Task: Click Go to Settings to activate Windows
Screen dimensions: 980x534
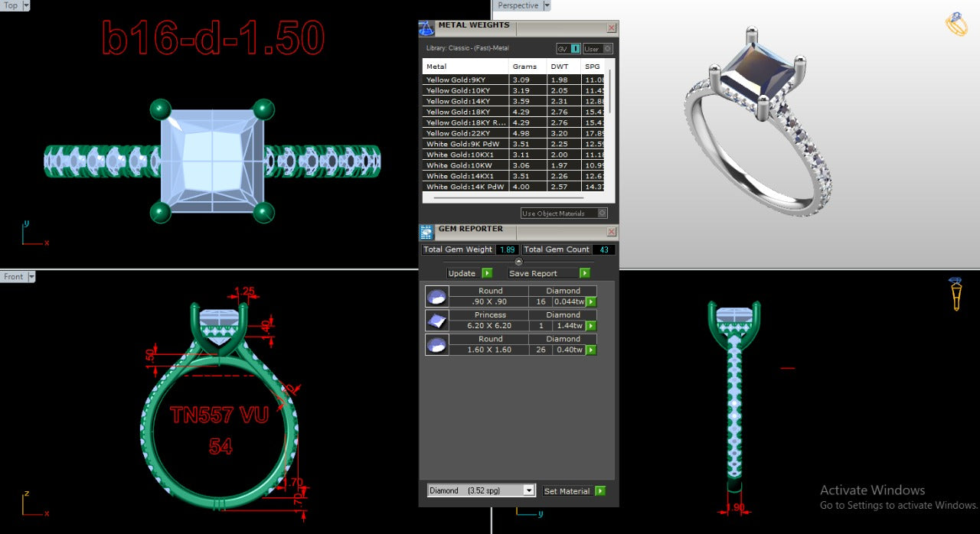Action: [899, 506]
